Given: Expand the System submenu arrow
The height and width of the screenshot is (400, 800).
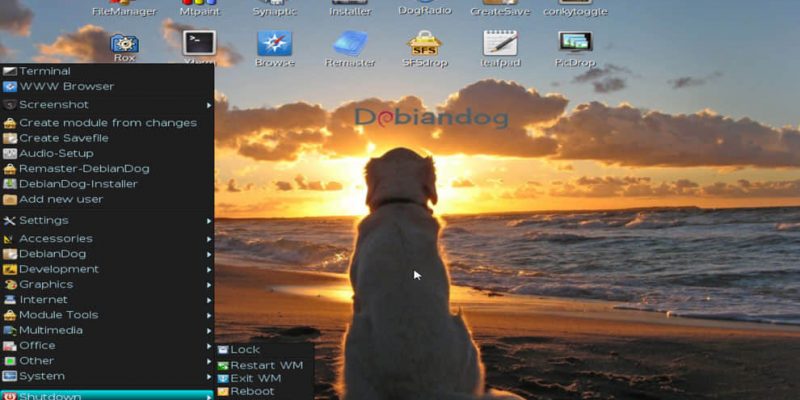Looking at the screenshot, I should pos(209,377).
